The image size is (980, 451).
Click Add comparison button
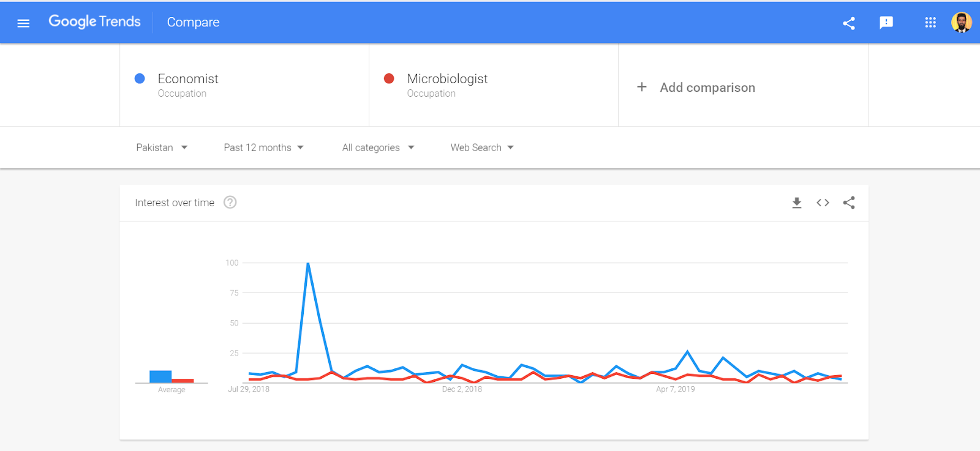pyautogui.click(x=696, y=88)
